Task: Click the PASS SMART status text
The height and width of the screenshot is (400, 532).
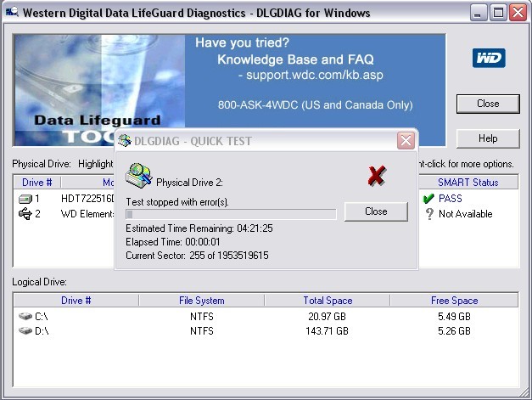Action: 451,199
